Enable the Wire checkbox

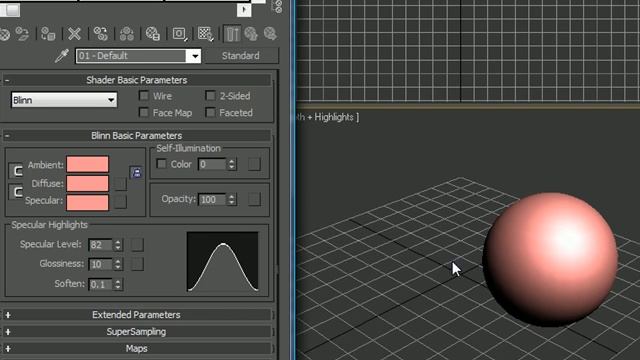pyautogui.click(x=144, y=96)
